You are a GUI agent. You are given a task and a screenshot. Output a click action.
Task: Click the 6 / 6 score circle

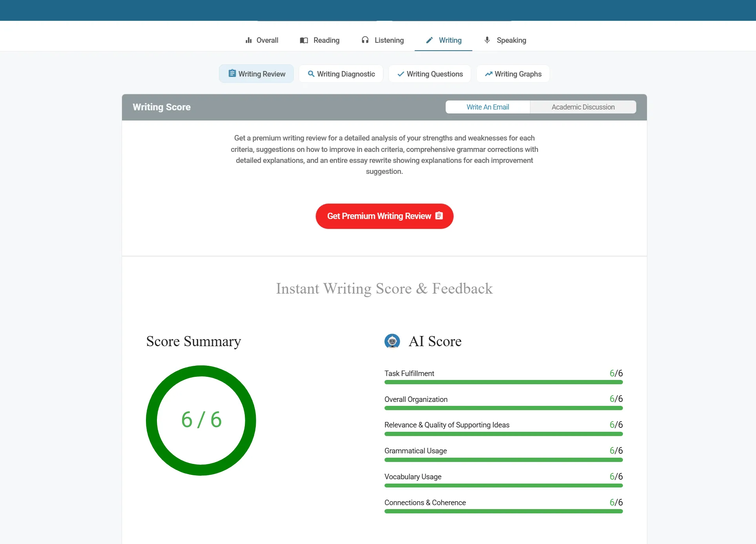coord(201,420)
